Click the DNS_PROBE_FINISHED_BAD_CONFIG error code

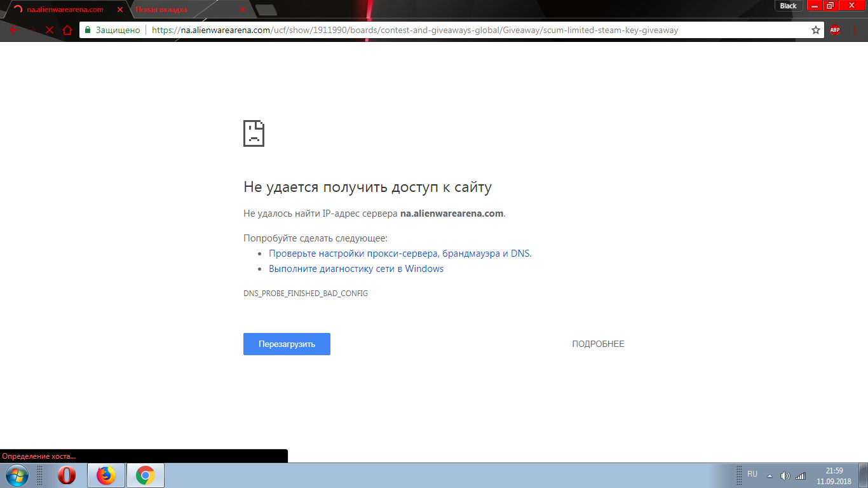click(306, 294)
